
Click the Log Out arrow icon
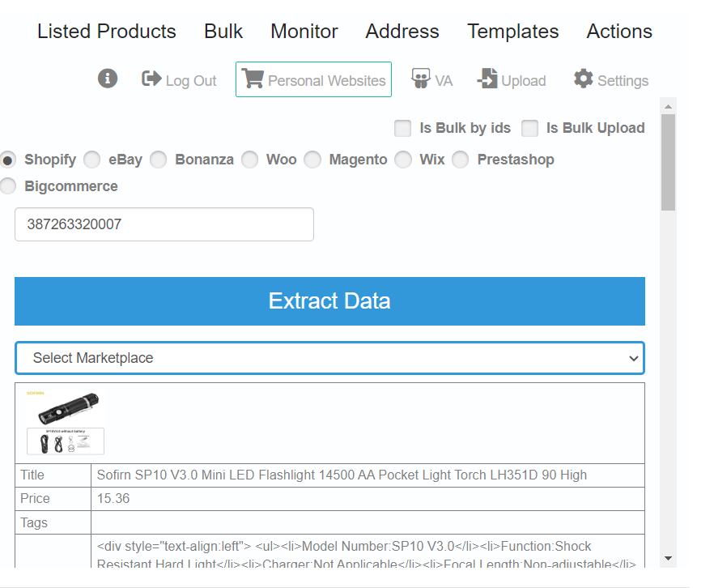(x=151, y=79)
